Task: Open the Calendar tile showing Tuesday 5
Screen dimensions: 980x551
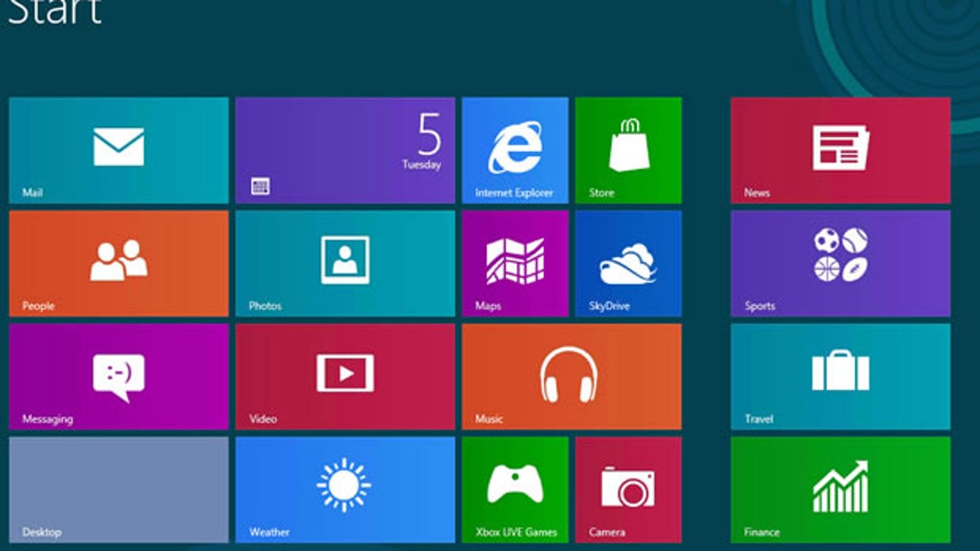Action: [345, 150]
